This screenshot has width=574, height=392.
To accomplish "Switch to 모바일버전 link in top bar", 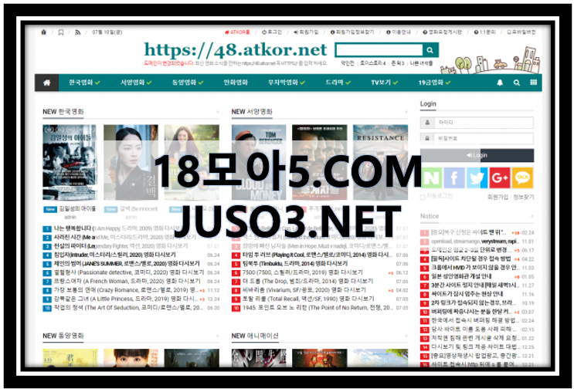I will [x=521, y=32].
